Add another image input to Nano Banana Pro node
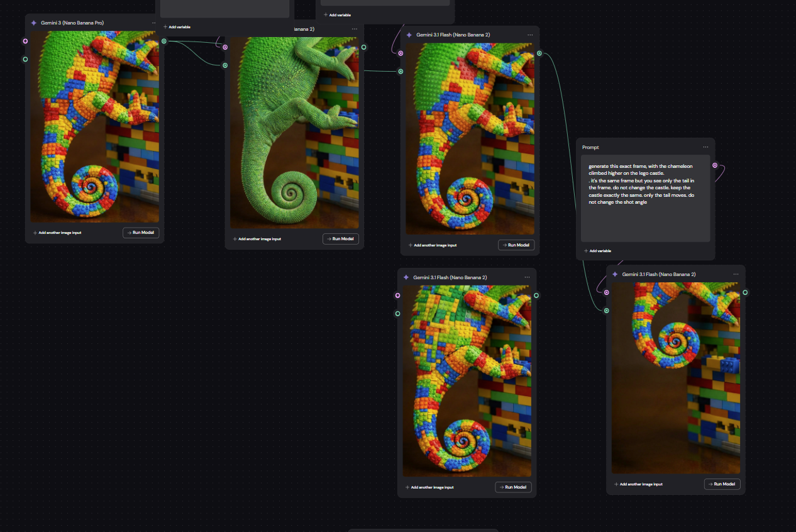796x532 pixels. click(x=57, y=233)
